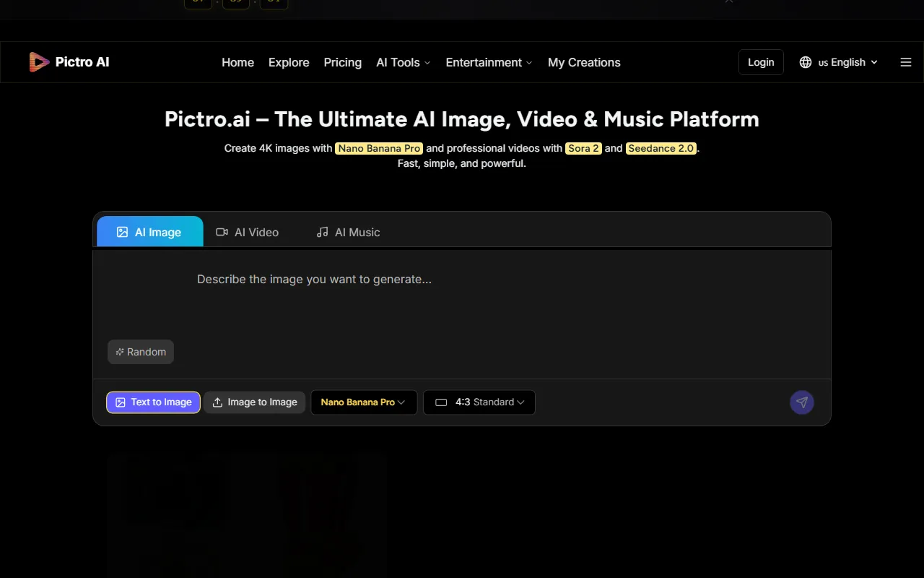Go to the Pricing page
The image size is (924, 578).
pos(342,62)
